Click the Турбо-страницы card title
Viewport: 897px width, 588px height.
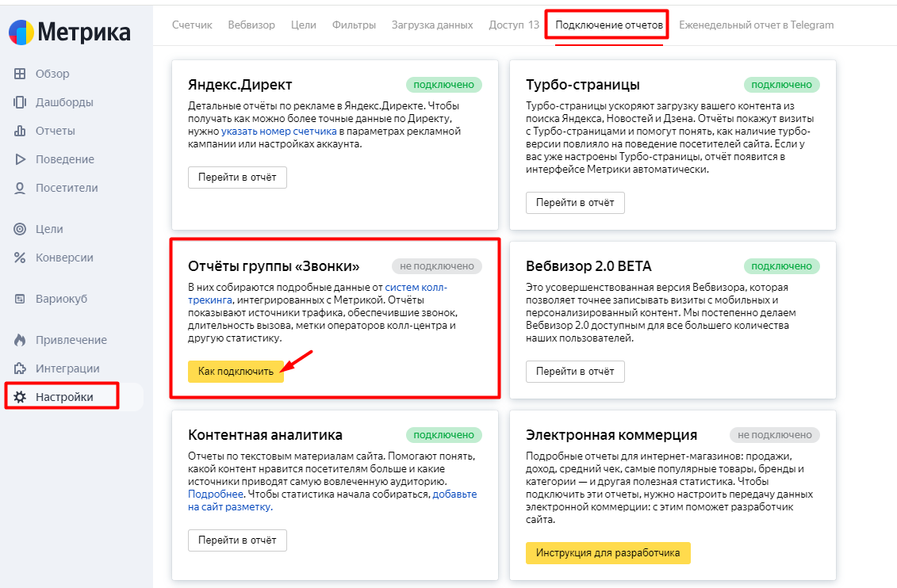(583, 85)
